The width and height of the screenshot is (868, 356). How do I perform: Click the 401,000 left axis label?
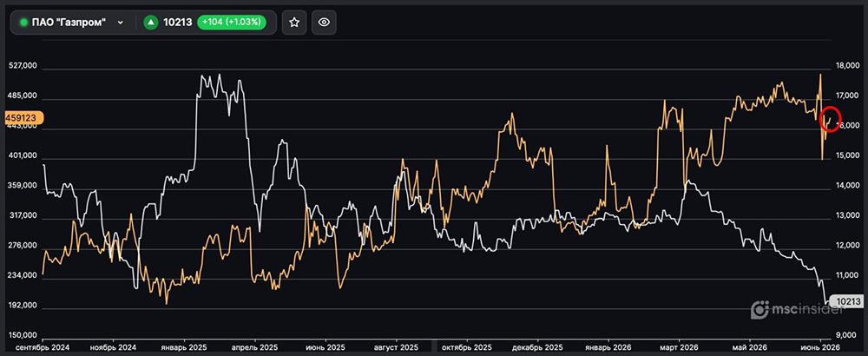[23, 155]
